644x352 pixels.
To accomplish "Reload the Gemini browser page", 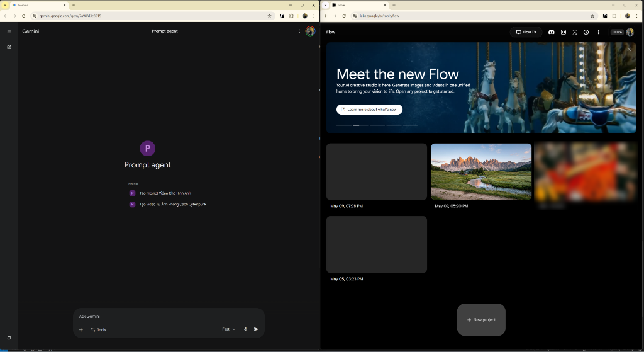I will coord(23,16).
